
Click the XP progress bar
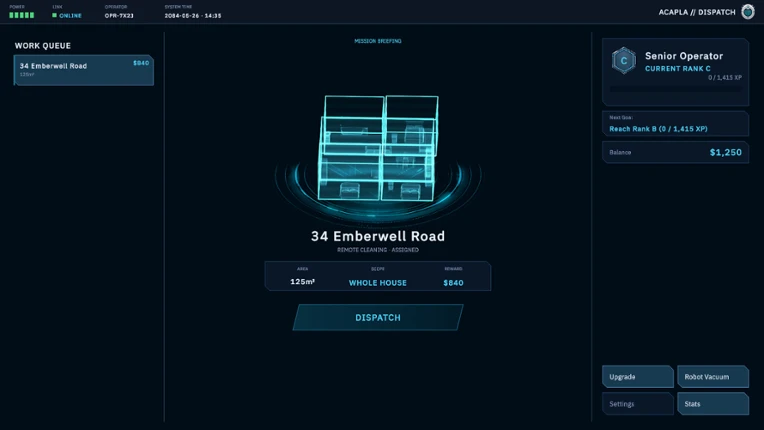coord(675,89)
